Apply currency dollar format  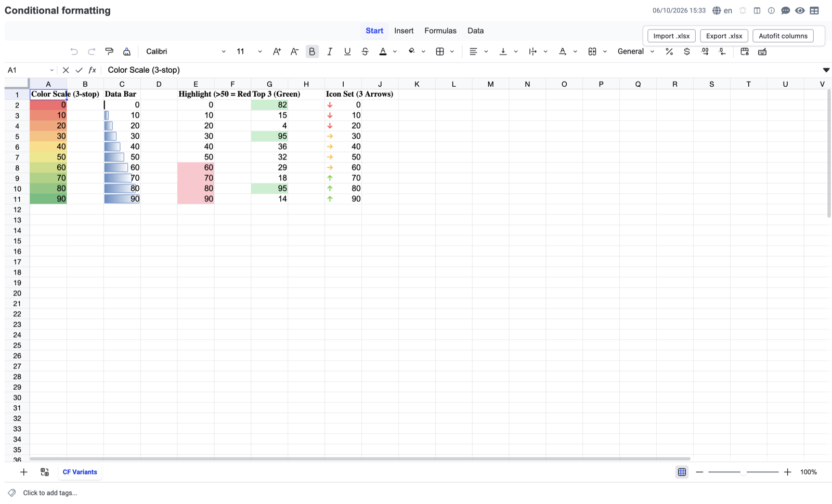687,51
